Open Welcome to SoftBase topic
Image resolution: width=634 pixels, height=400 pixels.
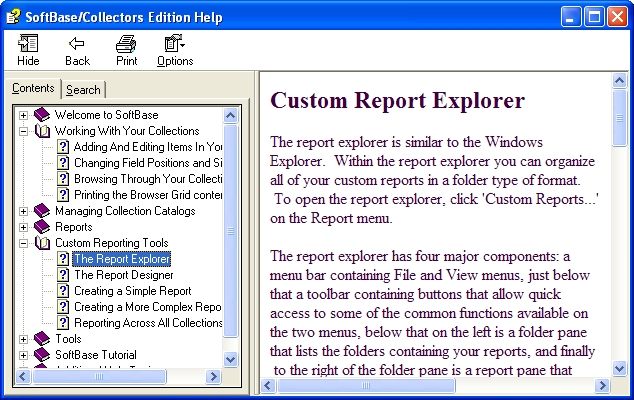click(x=106, y=115)
